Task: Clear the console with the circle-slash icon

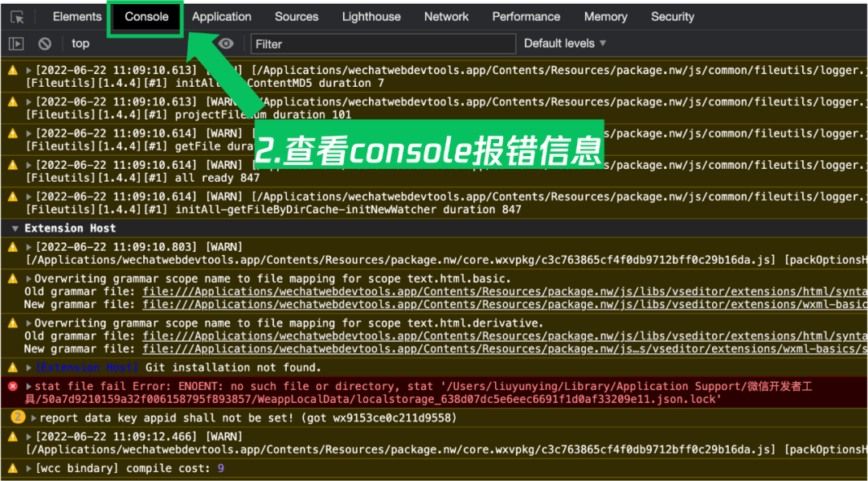Action: click(x=44, y=43)
